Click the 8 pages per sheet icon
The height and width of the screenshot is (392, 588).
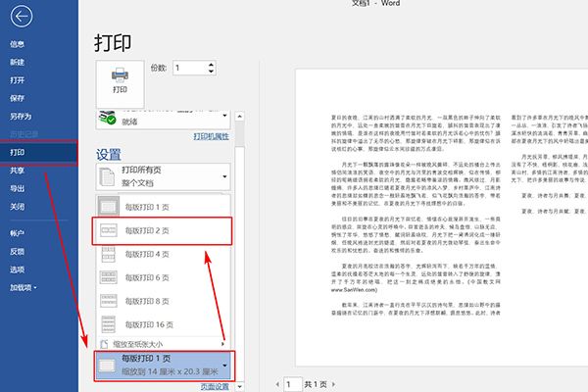tap(109, 301)
